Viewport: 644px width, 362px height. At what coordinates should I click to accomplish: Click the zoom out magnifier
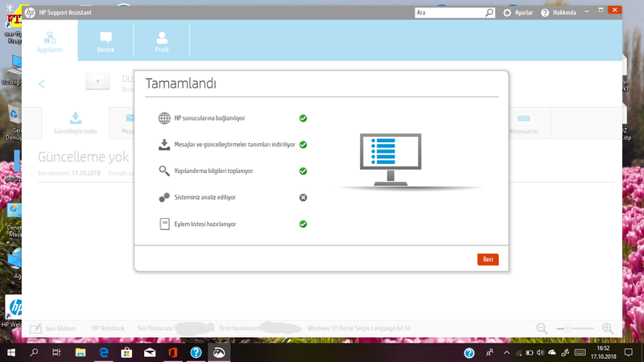tap(542, 328)
